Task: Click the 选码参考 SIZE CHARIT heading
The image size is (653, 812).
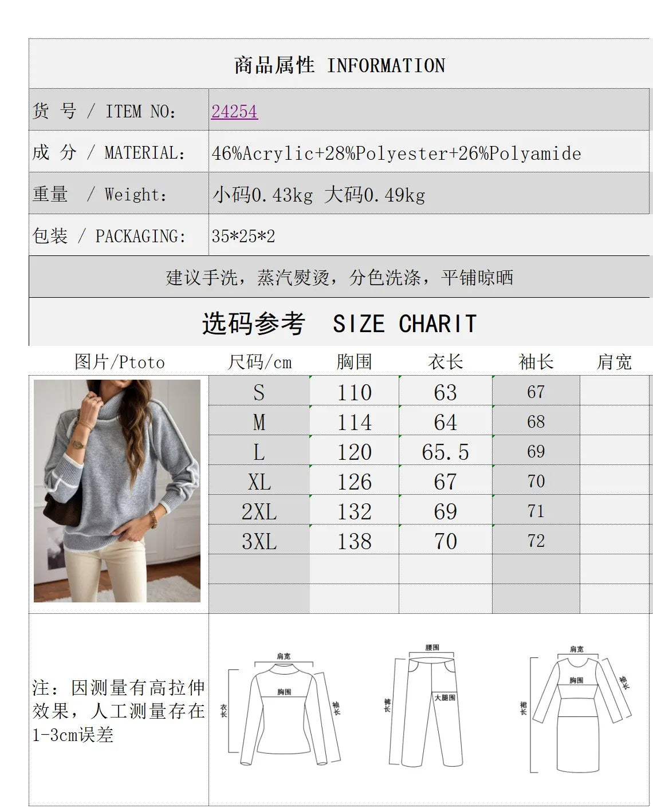Action: [x=340, y=324]
